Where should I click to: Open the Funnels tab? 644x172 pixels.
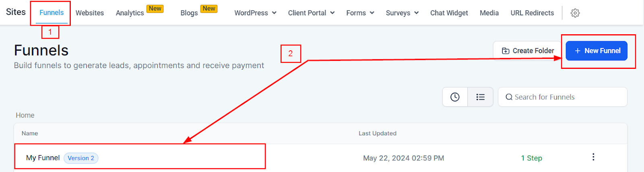tap(52, 12)
